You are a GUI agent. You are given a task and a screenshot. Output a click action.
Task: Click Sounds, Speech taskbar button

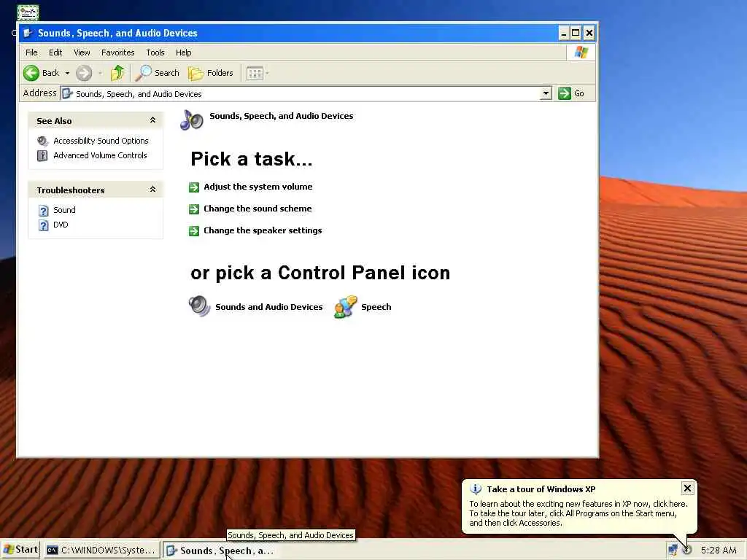tap(220, 551)
